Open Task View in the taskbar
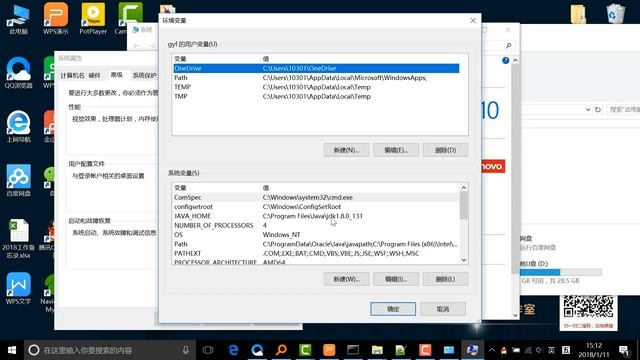Image resolution: width=640 pixels, height=360 pixels. [208, 350]
